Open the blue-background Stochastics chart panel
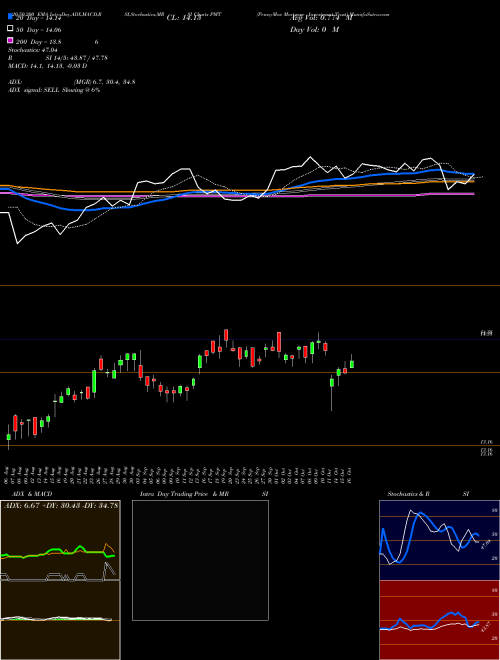Screen dimensions: 500x660 [439, 540]
